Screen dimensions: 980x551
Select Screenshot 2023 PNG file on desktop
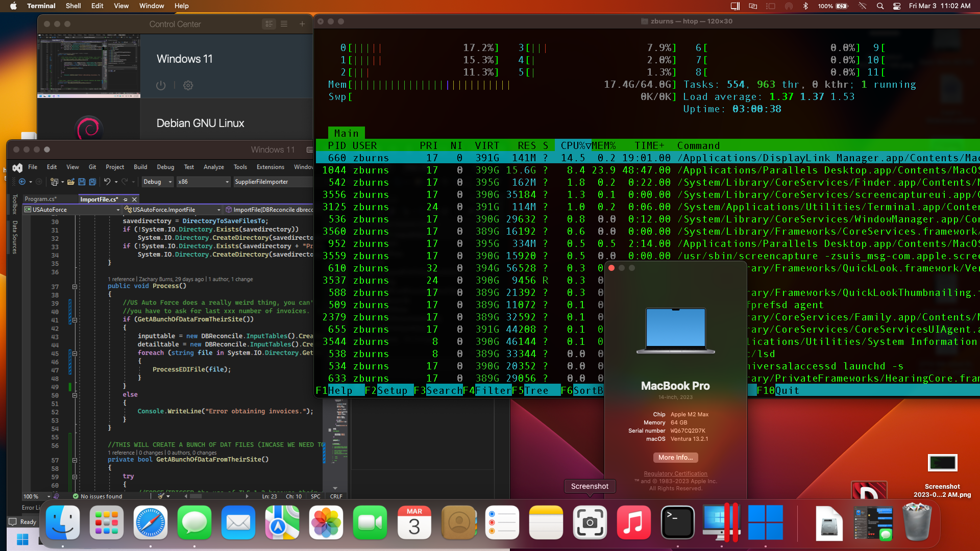[942, 476]
